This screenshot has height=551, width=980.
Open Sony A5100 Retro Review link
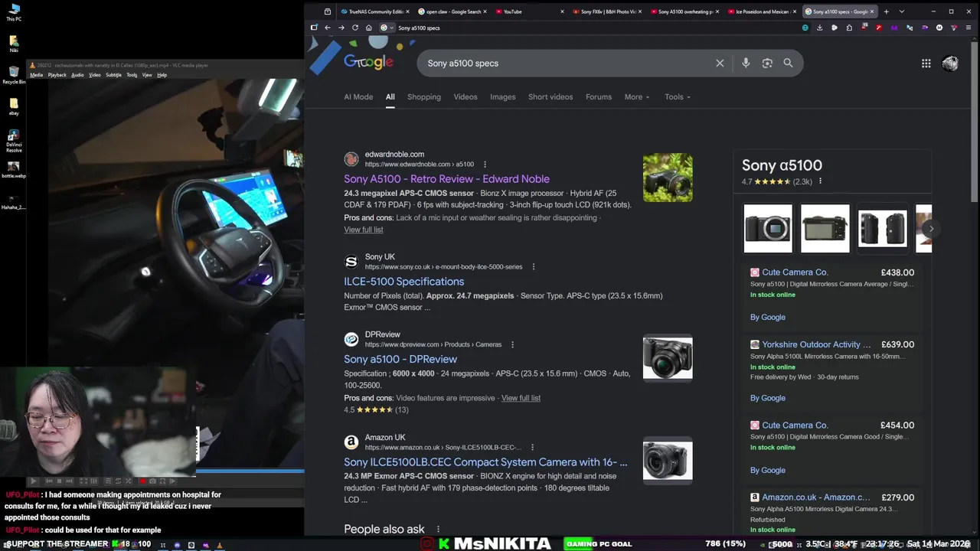point(446,179)
